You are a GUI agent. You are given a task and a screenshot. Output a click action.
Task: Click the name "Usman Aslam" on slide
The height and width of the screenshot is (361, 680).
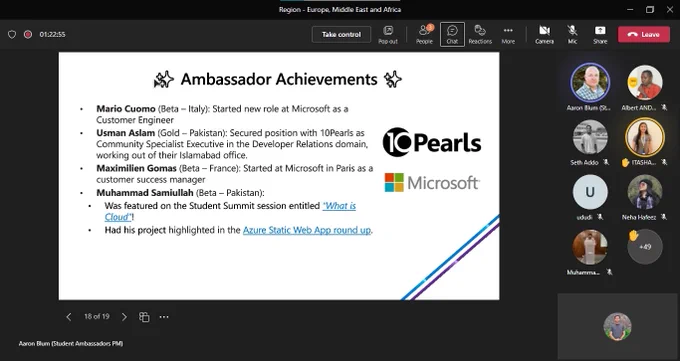click(x=125, y=133)
